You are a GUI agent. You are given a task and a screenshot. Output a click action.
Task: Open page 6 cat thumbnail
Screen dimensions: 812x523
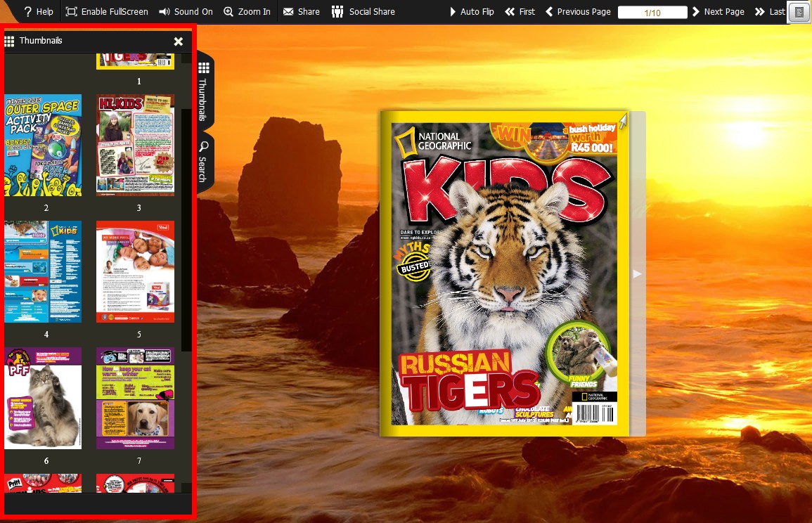[43, 398]
